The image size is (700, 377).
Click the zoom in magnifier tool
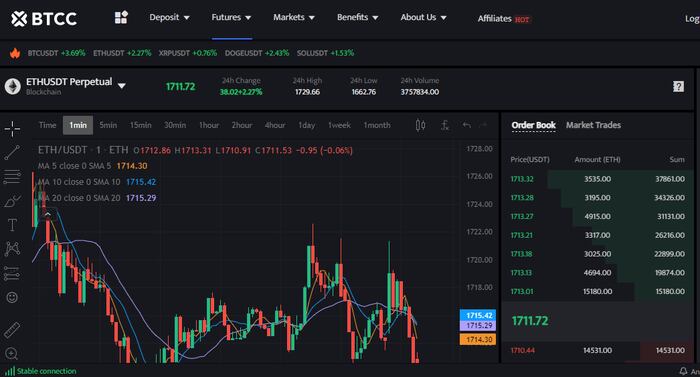(12, 354)
